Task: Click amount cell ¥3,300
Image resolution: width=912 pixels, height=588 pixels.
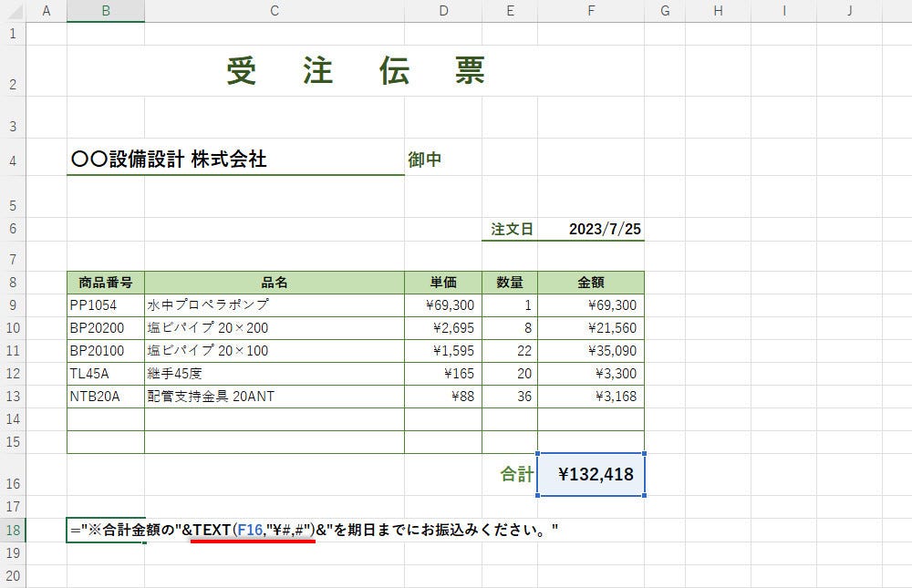Action: point(591,374)
